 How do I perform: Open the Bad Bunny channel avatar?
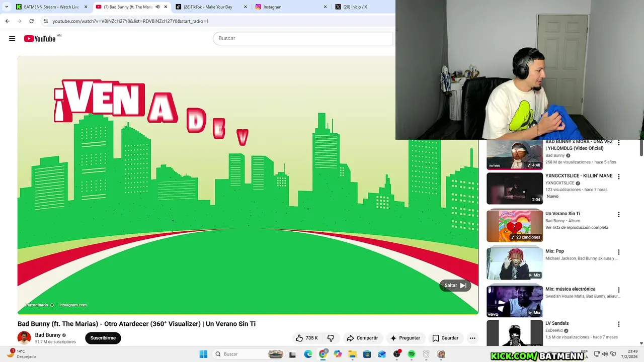(24, 338)
